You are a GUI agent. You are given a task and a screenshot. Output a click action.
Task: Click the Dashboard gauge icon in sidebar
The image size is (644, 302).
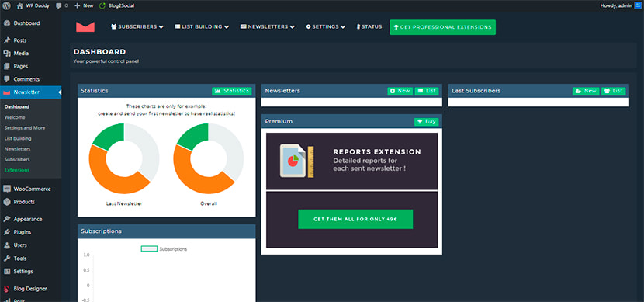[x=6, y=23]
